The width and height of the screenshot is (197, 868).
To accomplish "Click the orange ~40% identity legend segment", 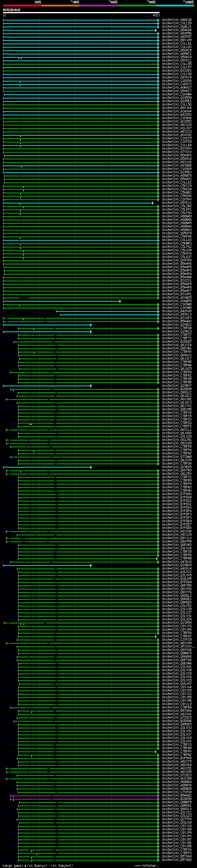I will click(60, 6).
